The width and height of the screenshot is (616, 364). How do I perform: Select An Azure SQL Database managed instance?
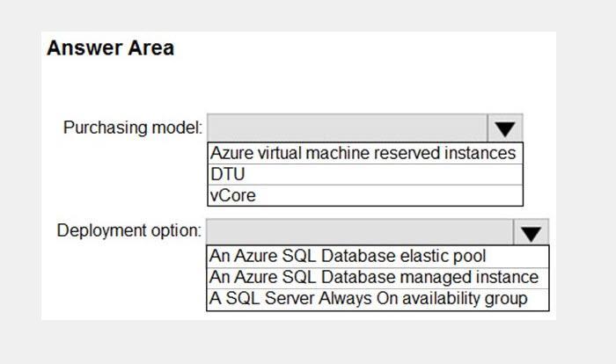click(378, 278)
